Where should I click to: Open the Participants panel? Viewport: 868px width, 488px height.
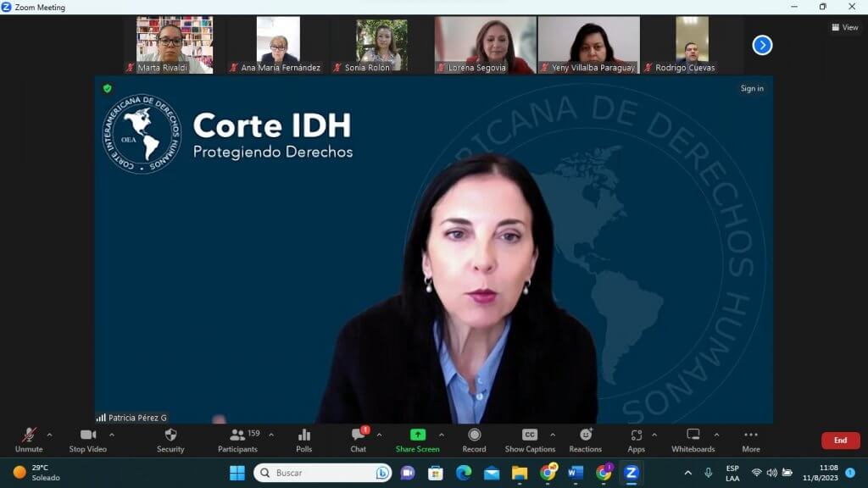pyautogui.click(x=238, y=441)
